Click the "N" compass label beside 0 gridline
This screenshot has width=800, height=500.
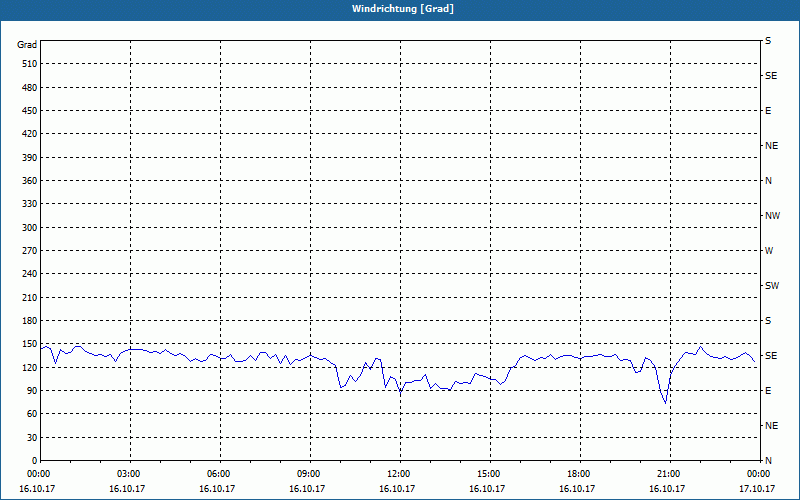(x=768, y=460)
